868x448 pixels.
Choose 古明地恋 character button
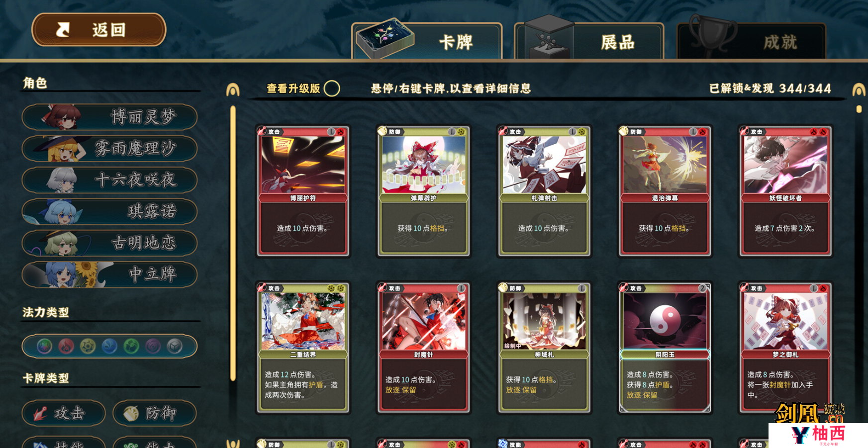pos(109,243)
